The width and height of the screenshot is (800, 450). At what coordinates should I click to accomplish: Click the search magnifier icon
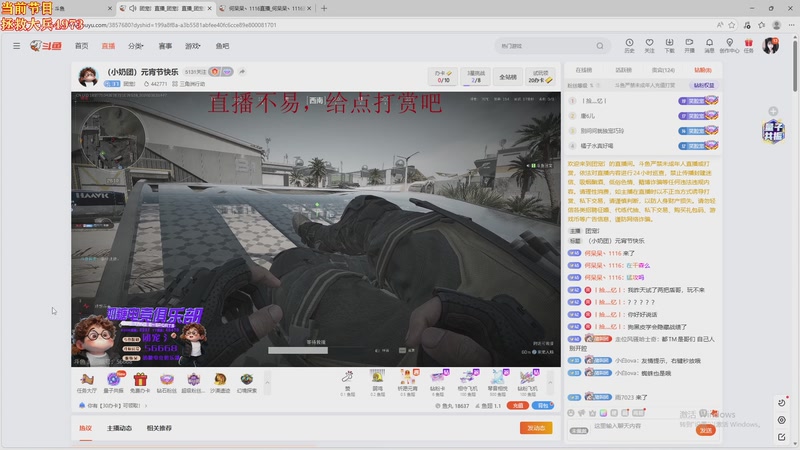pos(600,46)
